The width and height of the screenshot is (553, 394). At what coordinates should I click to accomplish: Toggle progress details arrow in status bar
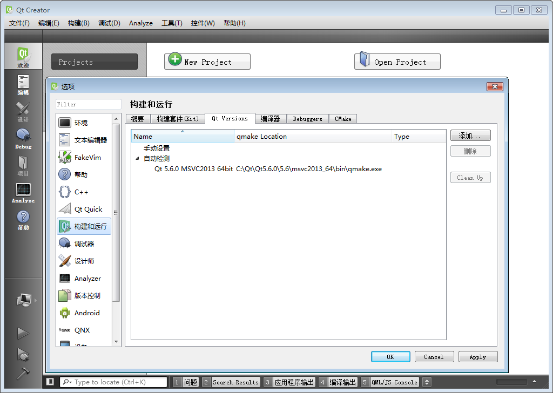[x=535, y=382]
